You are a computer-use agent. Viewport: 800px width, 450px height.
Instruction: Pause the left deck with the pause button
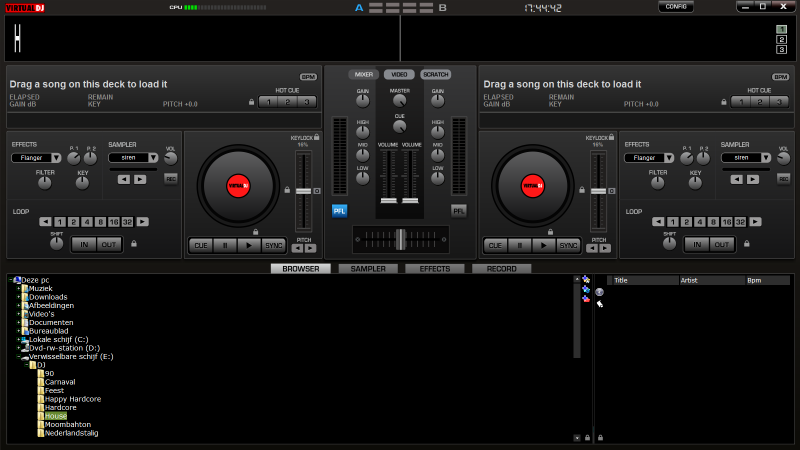(x=225, y=245)
